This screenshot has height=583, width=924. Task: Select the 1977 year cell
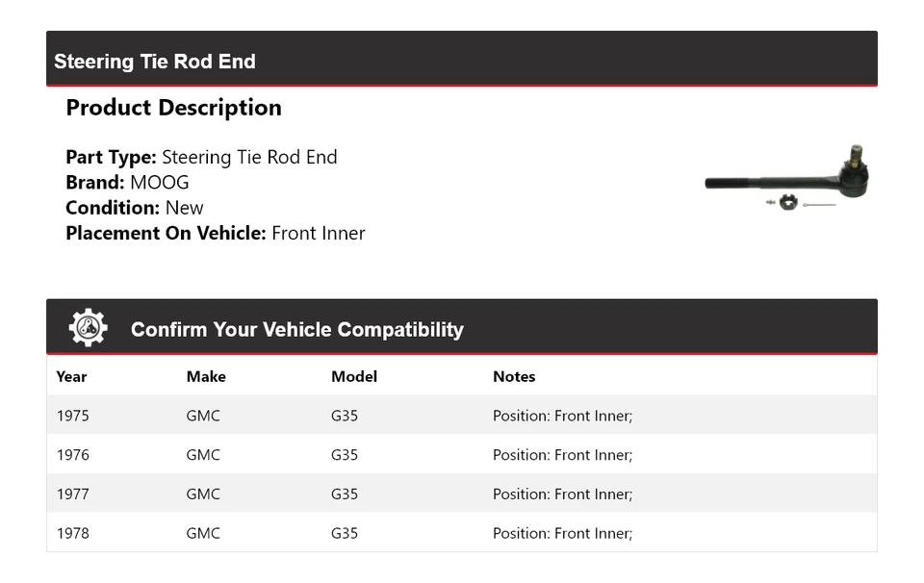[73, 494]
